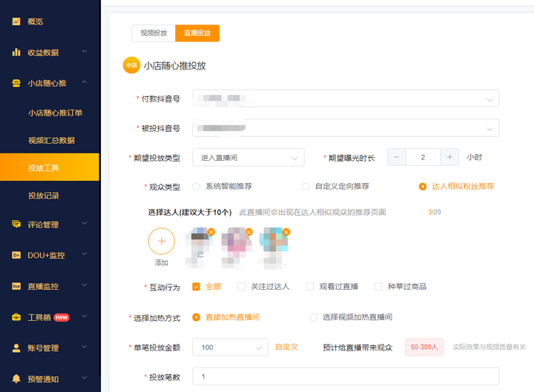Click the DOU+监控 sidebar icon
Image resolution: width=534 pixels, height=392 pixels.
tap(16, 255)
